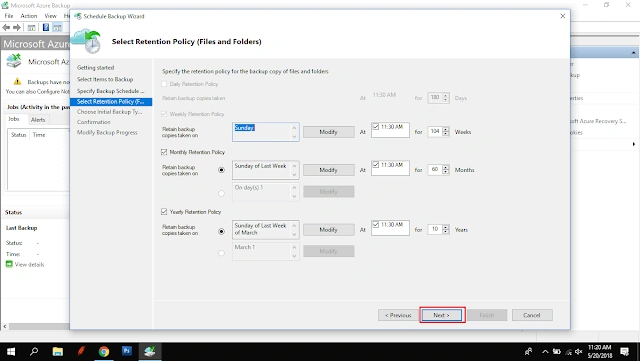The image size is (640, 361).
Task: Click the Status column header in Jobs
Action: click(x=18, y=135)
